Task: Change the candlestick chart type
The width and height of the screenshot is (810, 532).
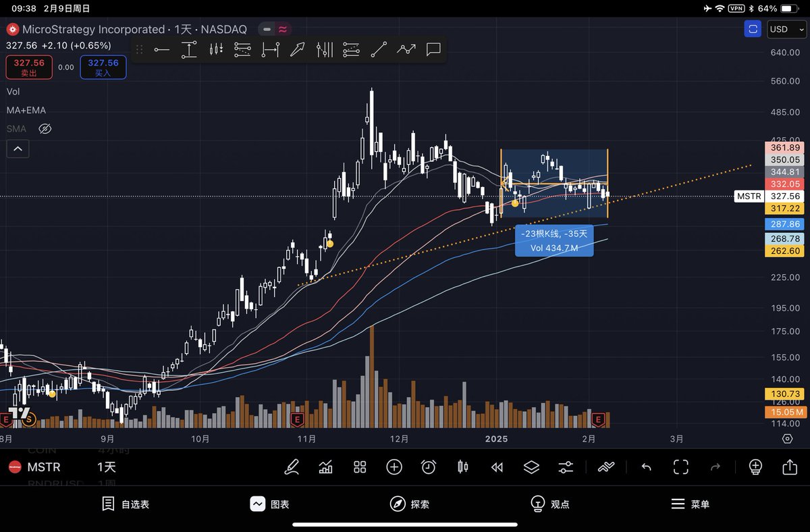Action: coord(462,467)
